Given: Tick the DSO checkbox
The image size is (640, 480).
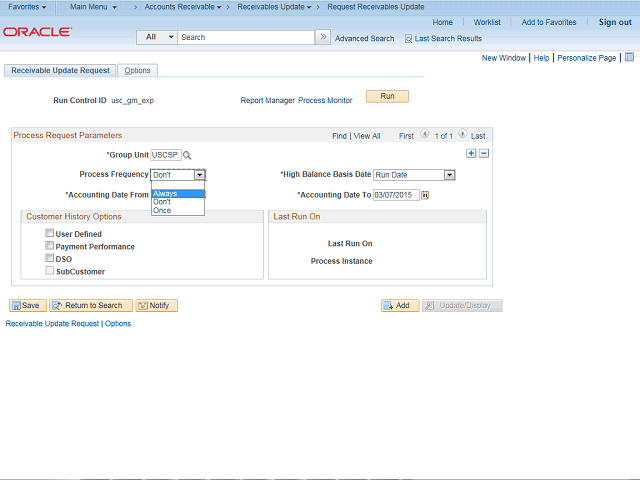Looking at the screenshot, I should [49, 258].
